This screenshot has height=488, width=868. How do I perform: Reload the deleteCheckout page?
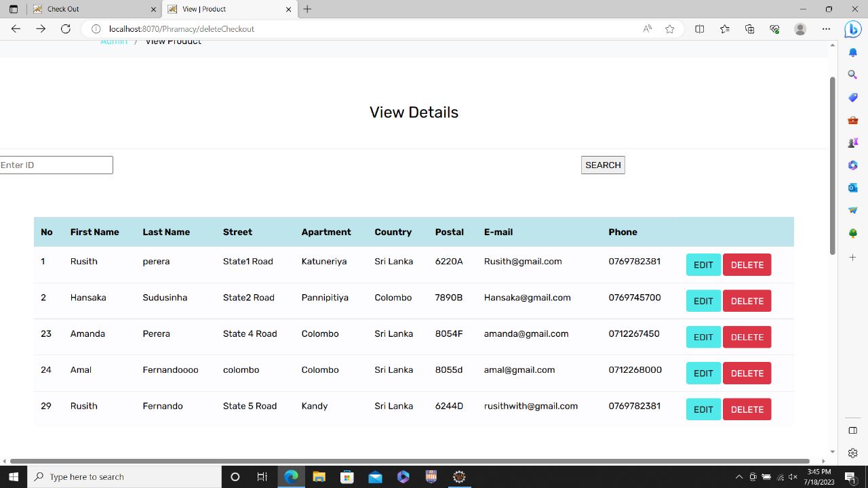[65, 28]
